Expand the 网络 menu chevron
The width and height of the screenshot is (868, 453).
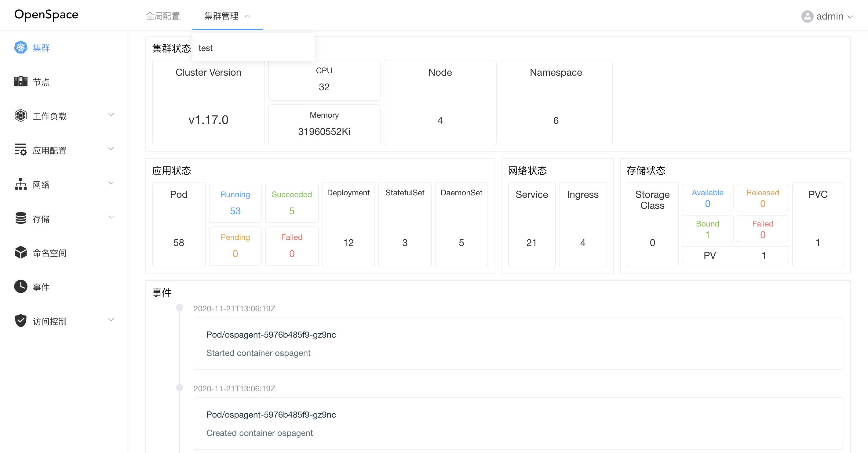click(111, 183)
